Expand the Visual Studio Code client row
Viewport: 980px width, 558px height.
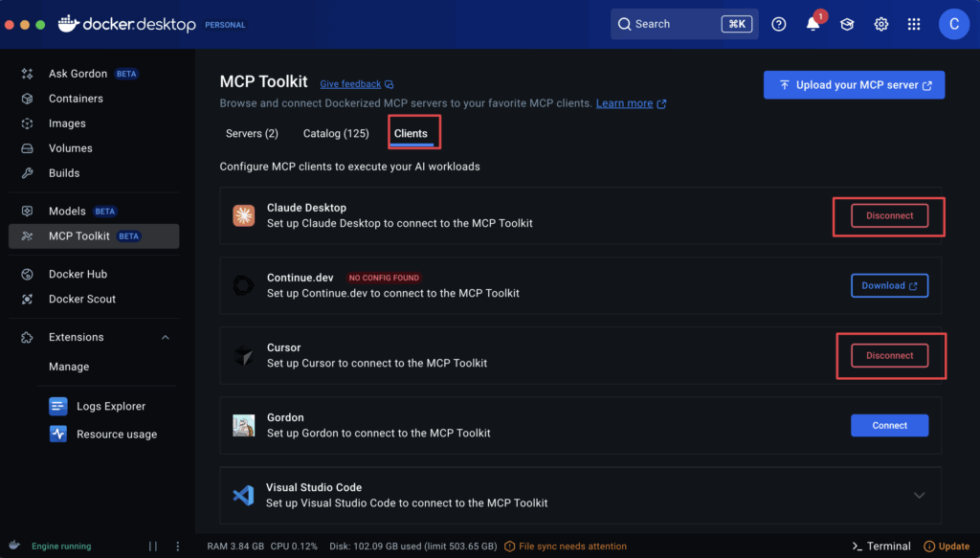click(x=919, y=496)
